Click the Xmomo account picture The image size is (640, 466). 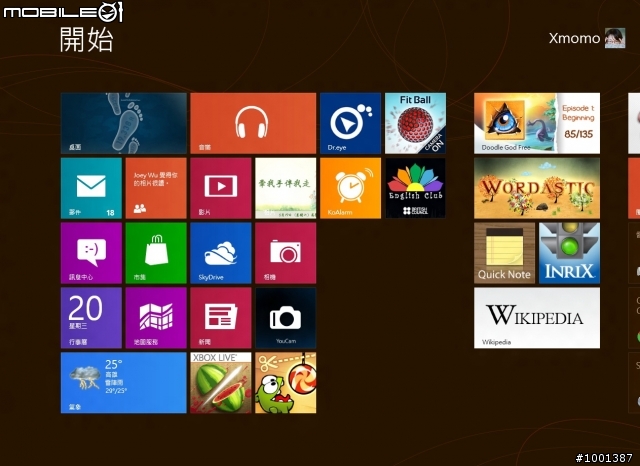pos(615,38)
